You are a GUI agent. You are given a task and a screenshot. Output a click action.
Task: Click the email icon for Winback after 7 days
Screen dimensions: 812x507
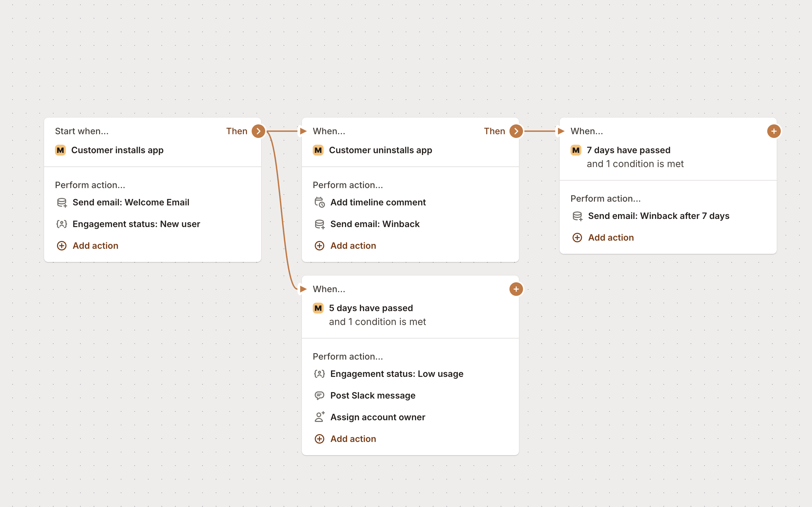577,216
